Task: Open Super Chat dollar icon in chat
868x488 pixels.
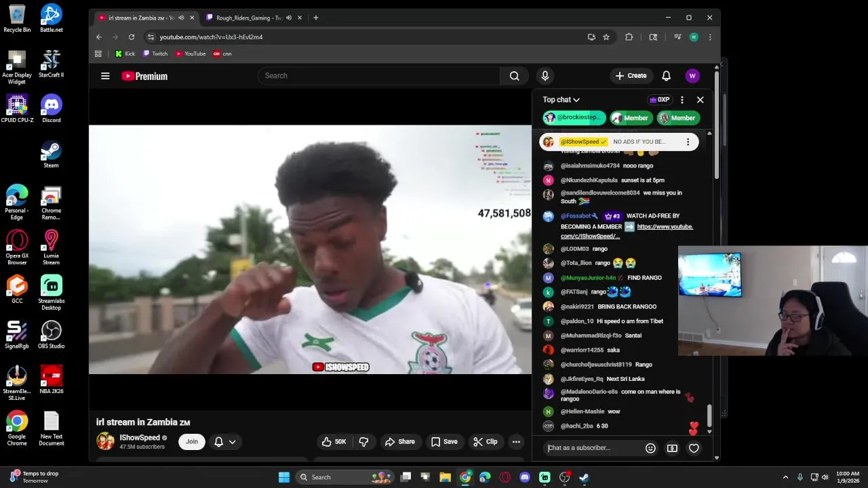Action: coord(672,448)
